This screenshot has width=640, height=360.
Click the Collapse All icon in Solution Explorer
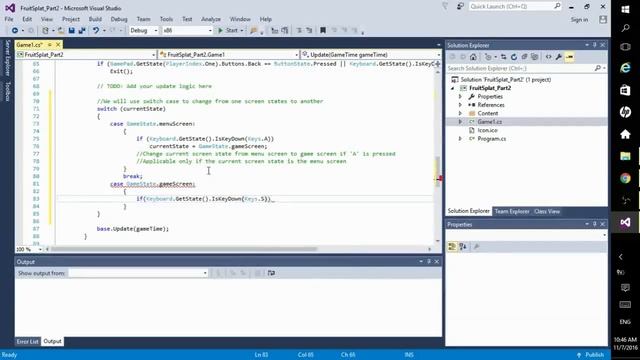tap(524, 57)
